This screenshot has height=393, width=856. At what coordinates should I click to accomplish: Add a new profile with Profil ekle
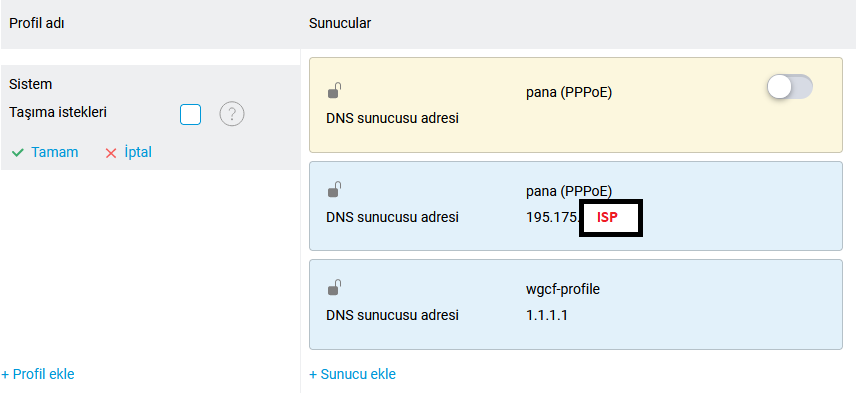pyautogui.click(x=38, y=374)
